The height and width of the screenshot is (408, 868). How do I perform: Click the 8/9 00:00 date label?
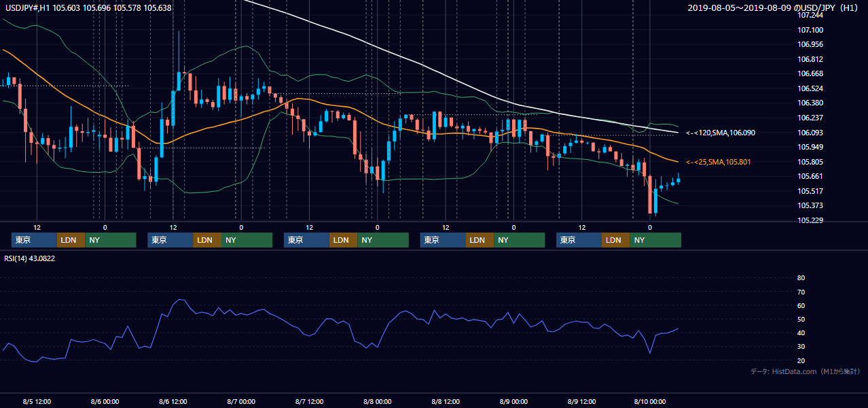(513, 401)
